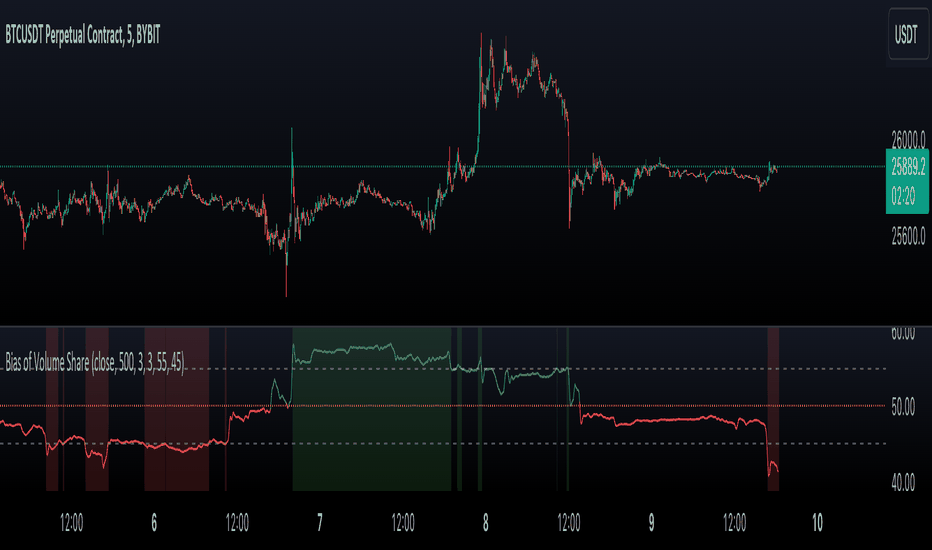Click the 60.00 indicator scale label
This screenshot has height=550, width=932.
[903, 333]
